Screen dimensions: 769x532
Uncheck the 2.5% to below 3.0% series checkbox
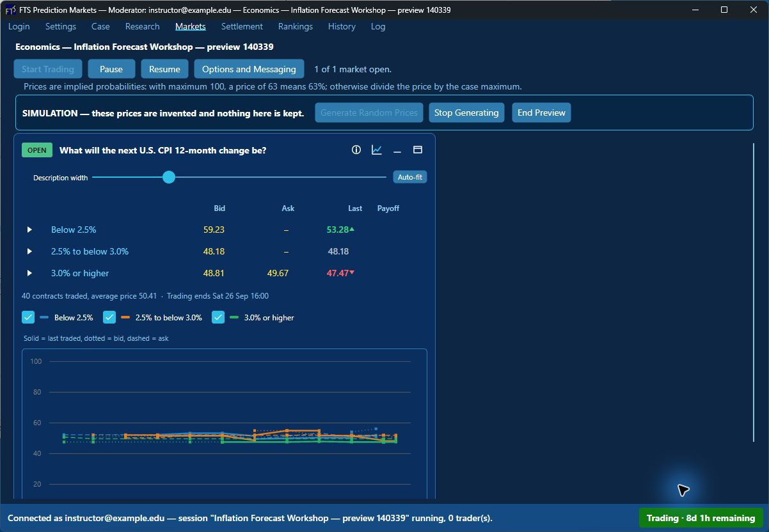109,317
